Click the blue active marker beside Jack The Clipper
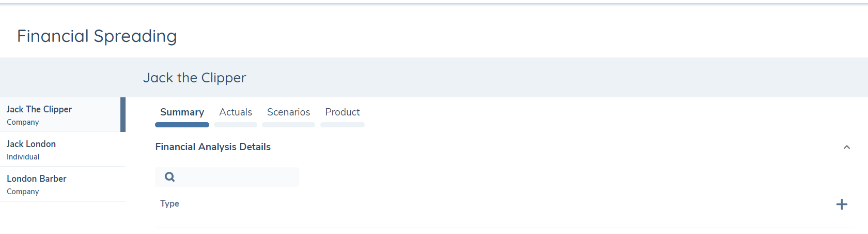868x234 pixels. (123, 115)
